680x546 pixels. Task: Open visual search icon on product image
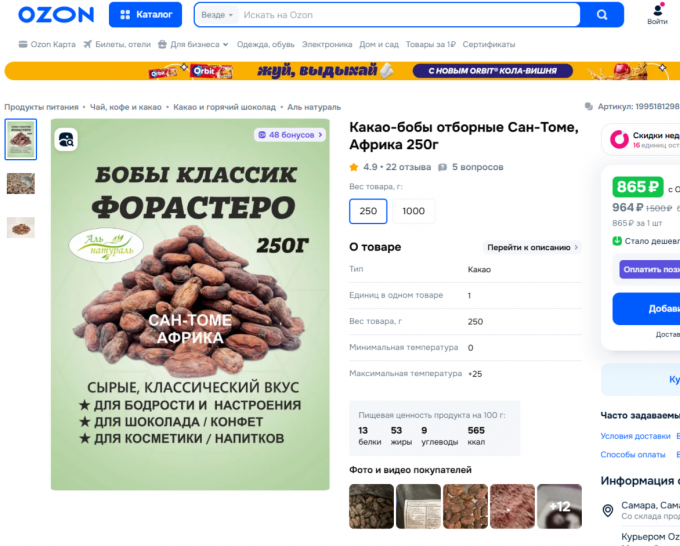point(66,140)
